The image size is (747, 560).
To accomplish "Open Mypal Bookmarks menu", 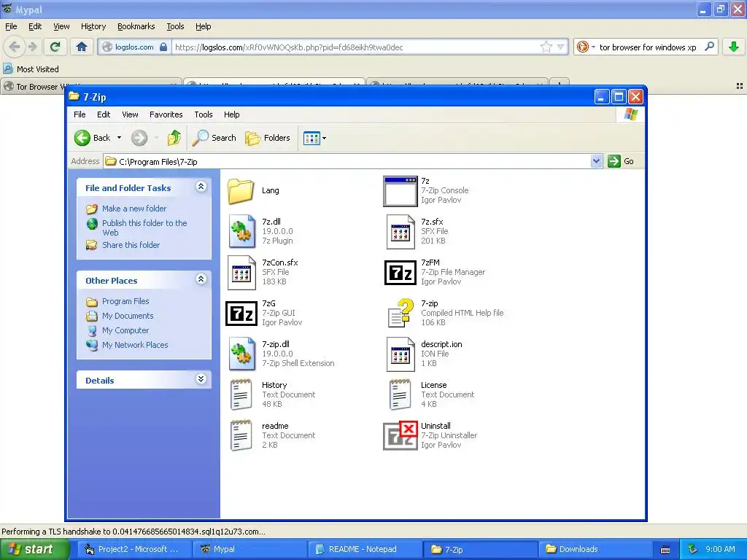I will point(136,26).
